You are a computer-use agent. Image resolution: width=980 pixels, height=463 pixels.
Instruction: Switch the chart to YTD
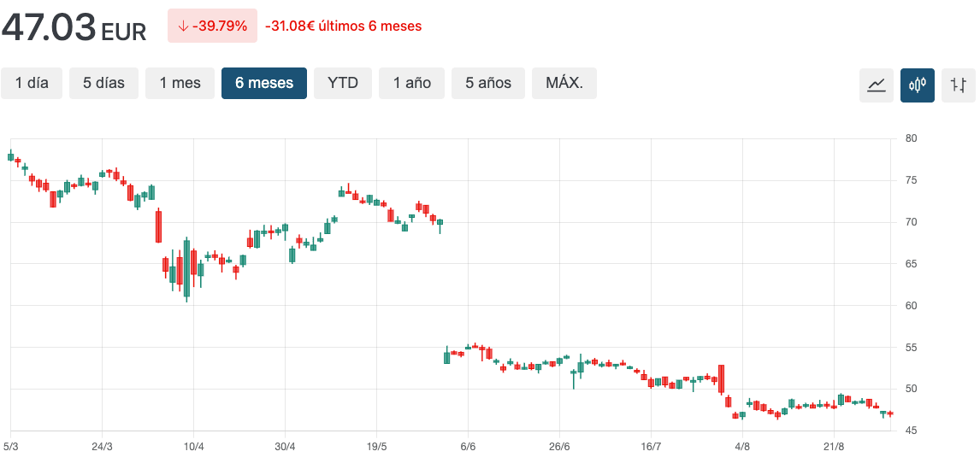pos(343,83)
